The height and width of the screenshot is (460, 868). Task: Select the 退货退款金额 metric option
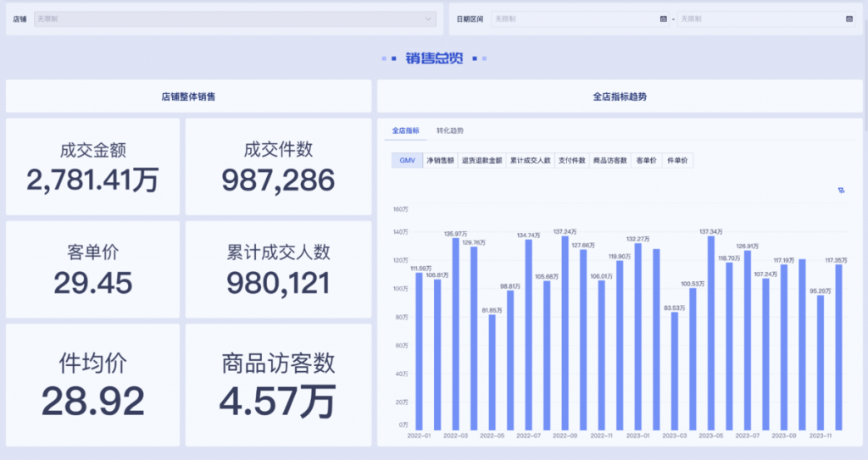tap(481, 160)
